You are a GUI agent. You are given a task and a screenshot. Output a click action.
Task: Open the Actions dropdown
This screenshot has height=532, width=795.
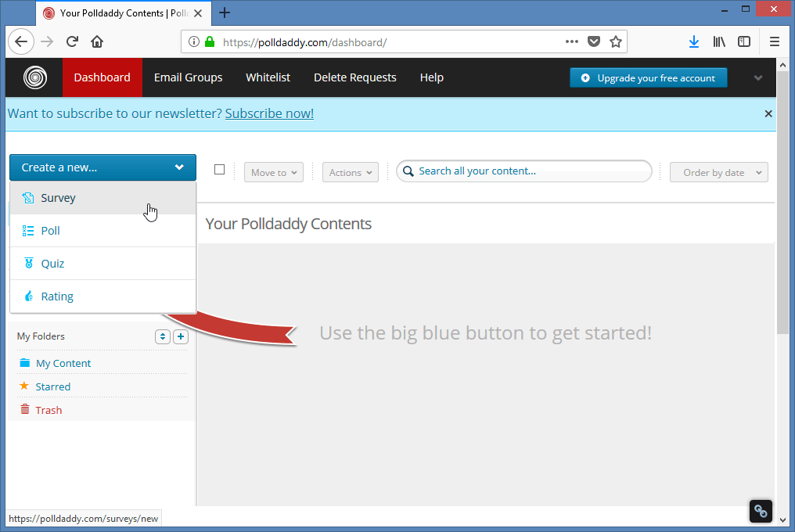(x=351, y=172)
